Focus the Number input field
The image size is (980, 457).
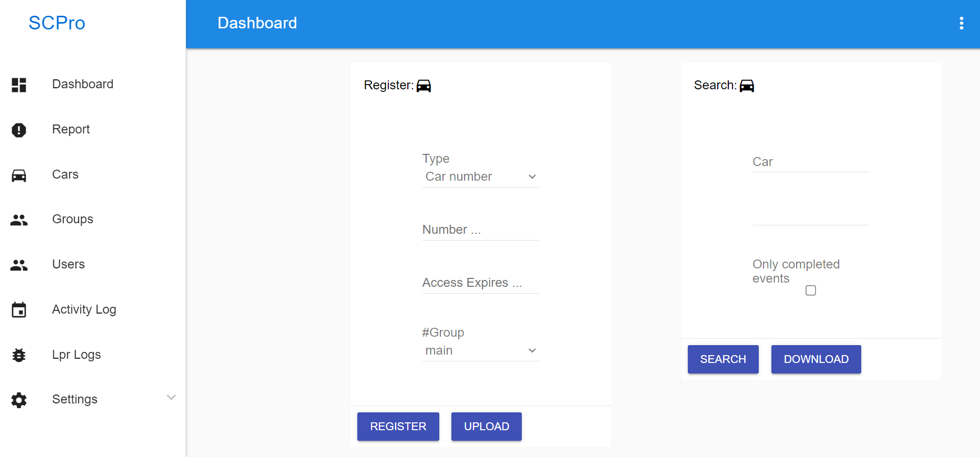click(480, 230)
